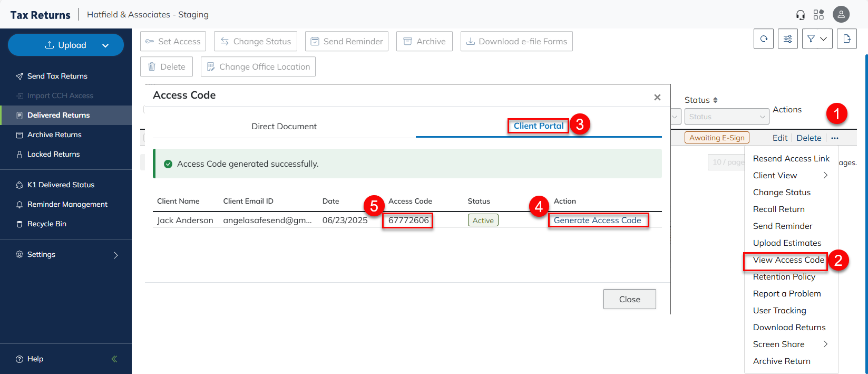The height and width of the screenshot is (374, 868).
Task: Open the column settings sliders icon
Action: pos(787,39)
